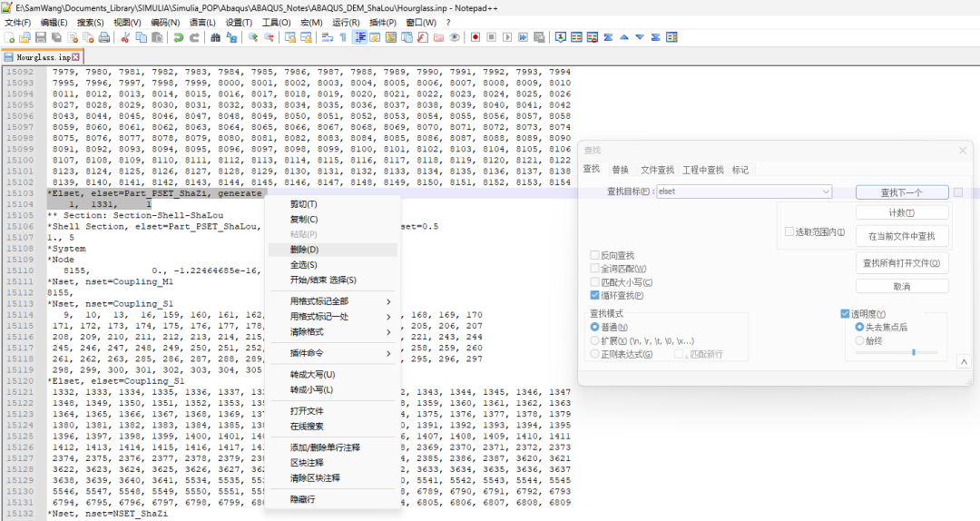
Task: Click the macro Playback icon
Action: click(507, 37)
